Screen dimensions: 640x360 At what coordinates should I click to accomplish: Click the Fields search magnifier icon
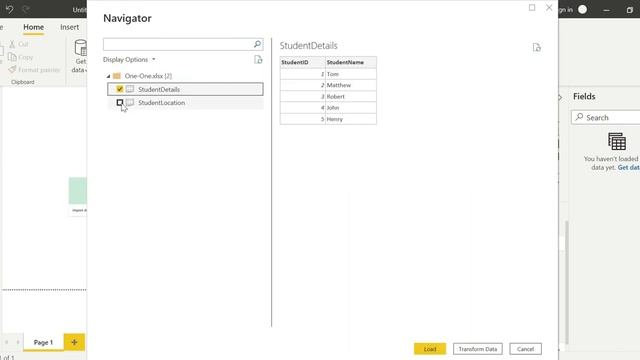[x=579, y=117]
